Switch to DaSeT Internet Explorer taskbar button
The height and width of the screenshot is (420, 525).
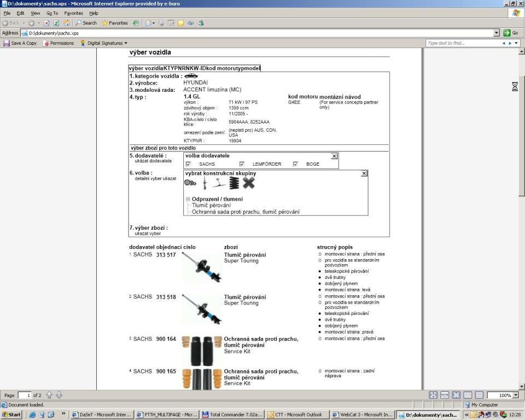coord(102,415)
